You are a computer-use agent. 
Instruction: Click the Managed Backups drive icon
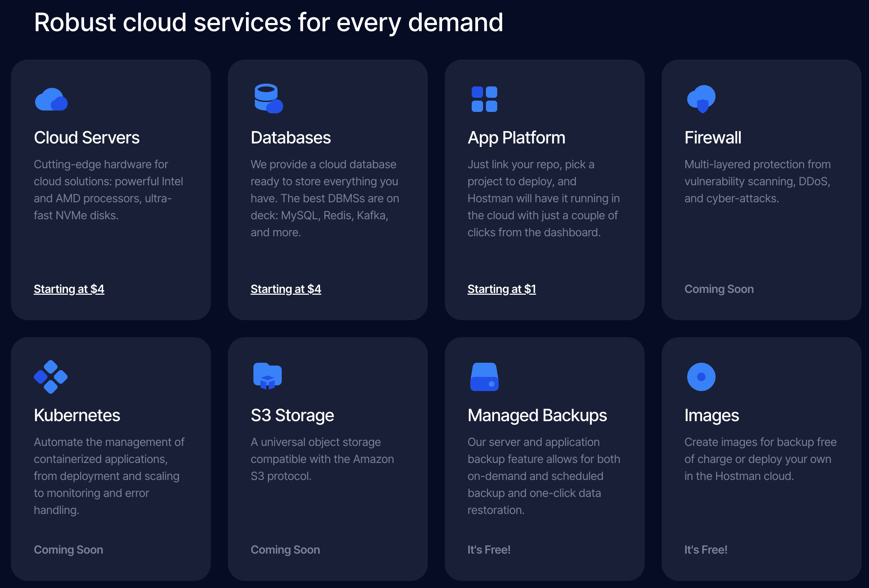pyautogui.click(x=484, y=377)
